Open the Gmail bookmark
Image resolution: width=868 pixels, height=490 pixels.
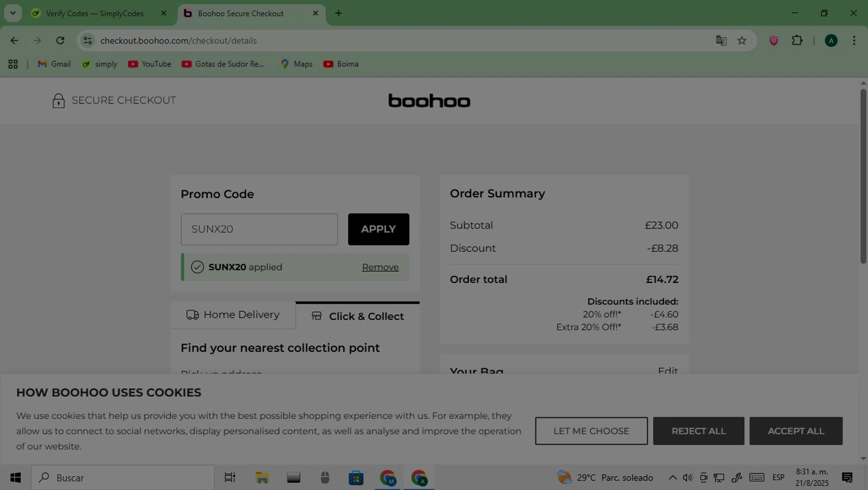54,64
